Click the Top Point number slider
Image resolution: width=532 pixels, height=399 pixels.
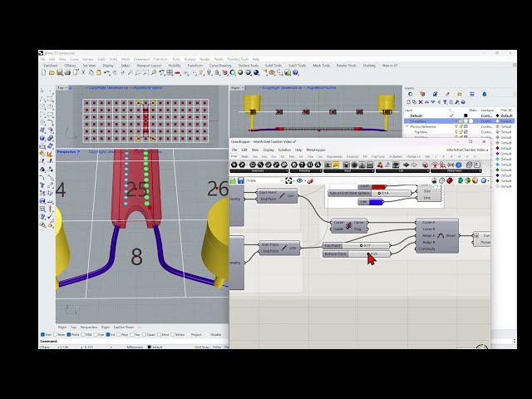357,246
